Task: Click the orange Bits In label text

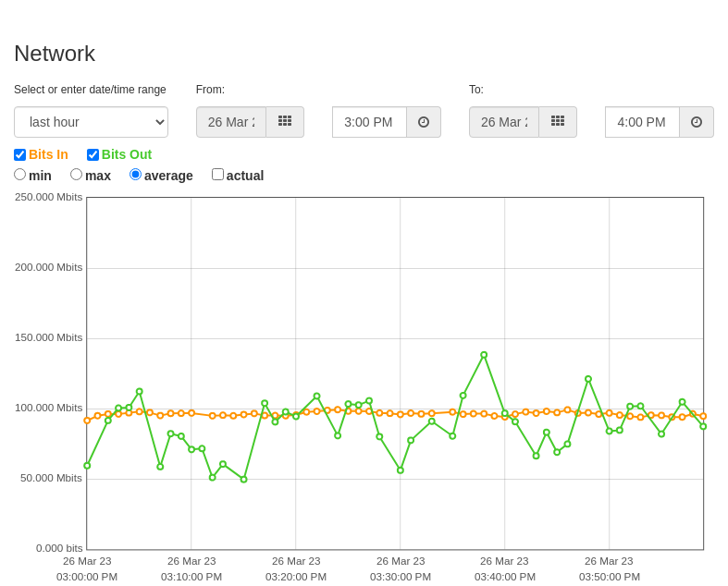Action: [x=48, y=154]
